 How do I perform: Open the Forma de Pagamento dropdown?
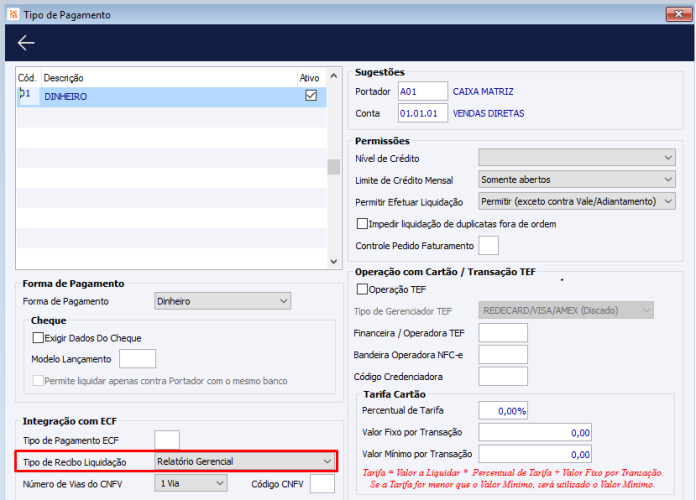click(222, 301)
